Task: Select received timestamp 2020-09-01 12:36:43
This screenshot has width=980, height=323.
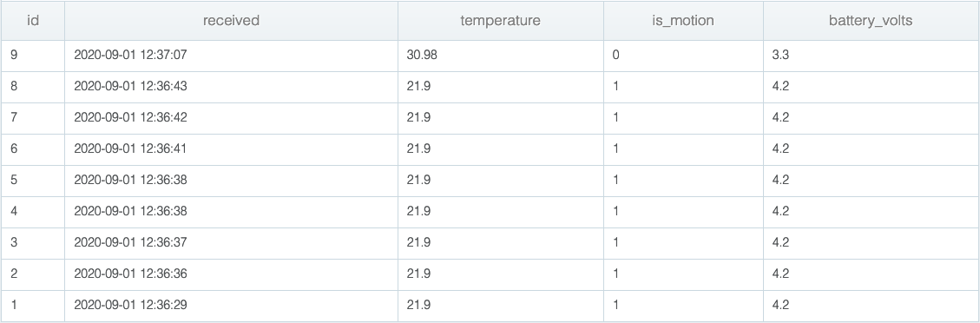Action: [130, 87]
